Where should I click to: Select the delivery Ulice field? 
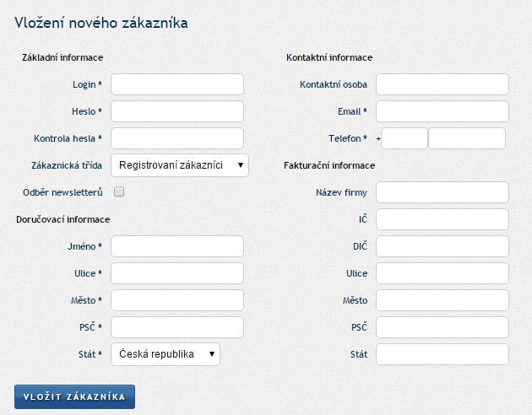[x=177, y=273]
